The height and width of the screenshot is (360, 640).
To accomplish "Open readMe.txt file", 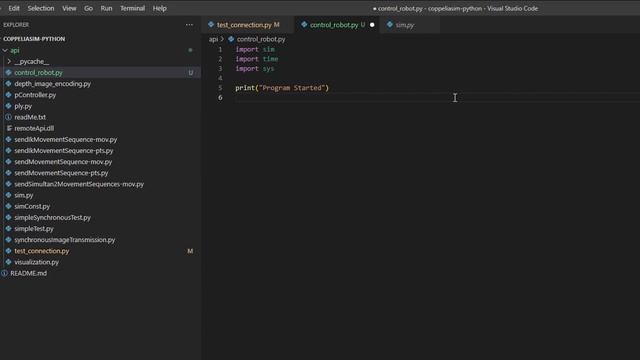I will point(30,117).
